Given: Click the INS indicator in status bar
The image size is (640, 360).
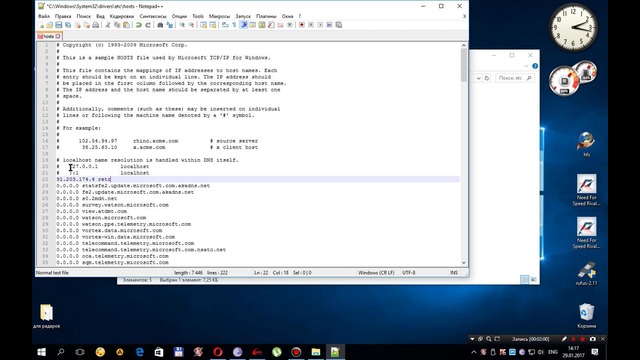Looking at the screenshot, I should click(x=453, y=273).
